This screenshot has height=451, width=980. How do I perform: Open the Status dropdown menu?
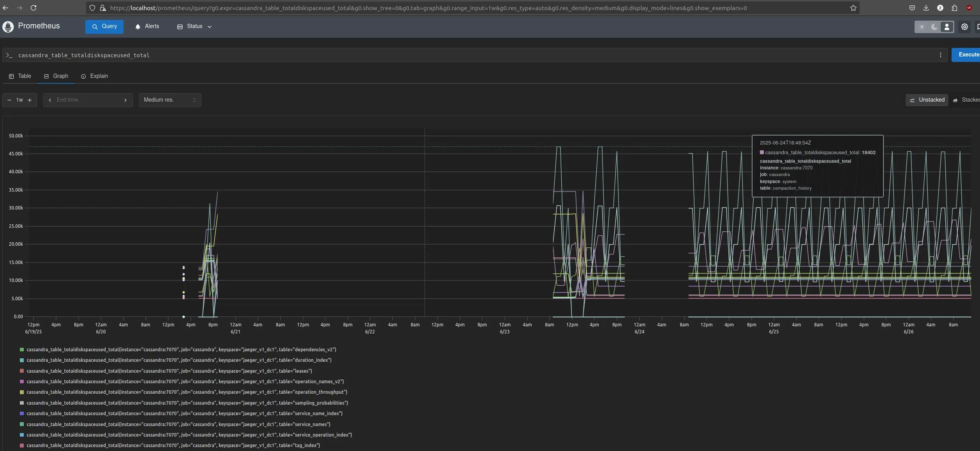point(194,26)
